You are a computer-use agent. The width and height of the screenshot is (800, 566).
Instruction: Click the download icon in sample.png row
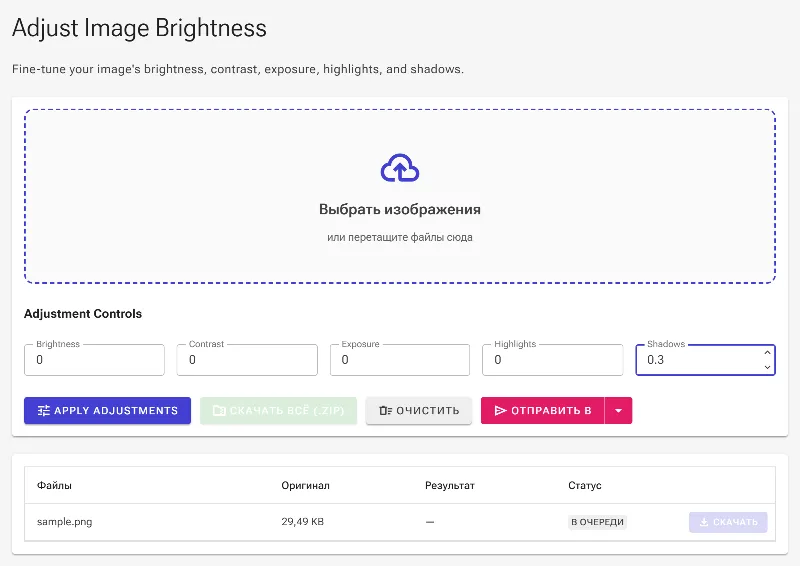click(x=704, y=522)
